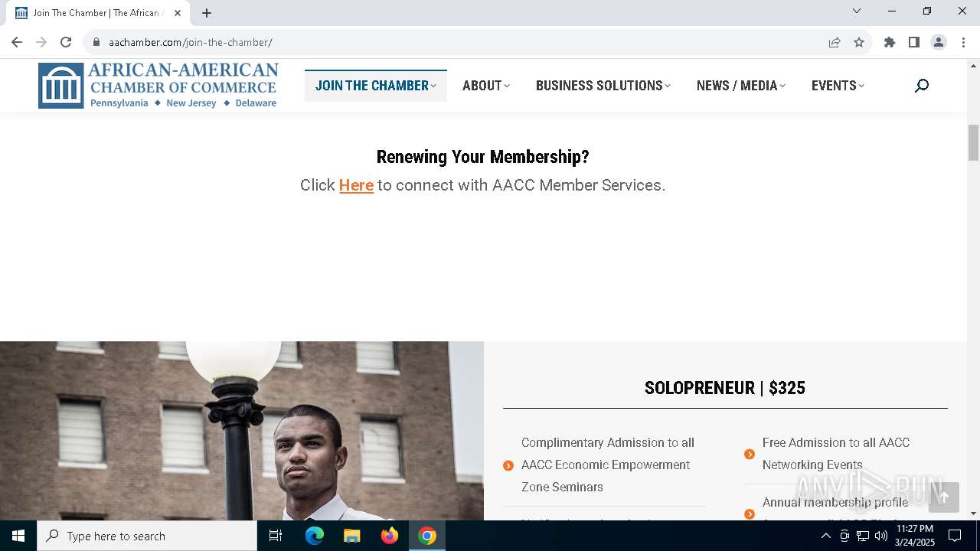Click the page vertical scrollbar thumb

(974, 143)
